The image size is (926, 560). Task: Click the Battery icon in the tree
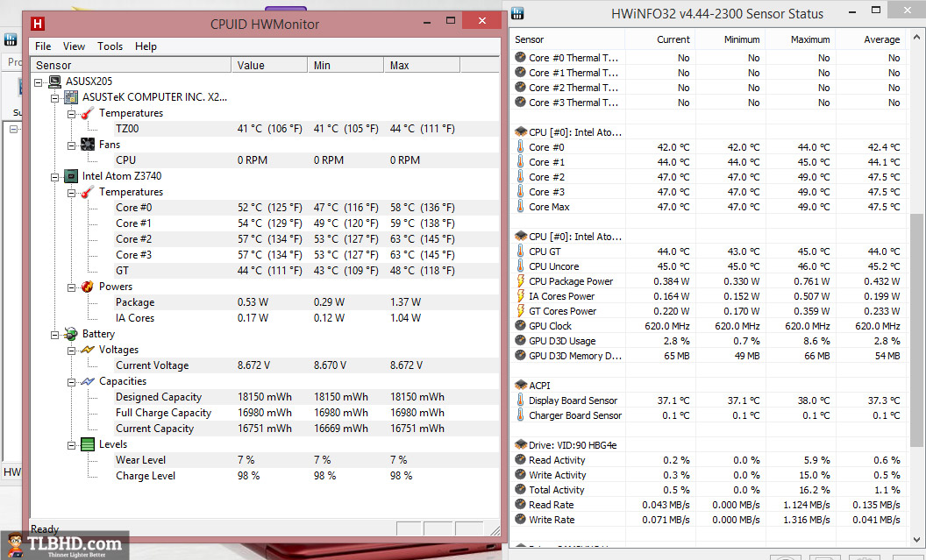[x=71, y=334]
